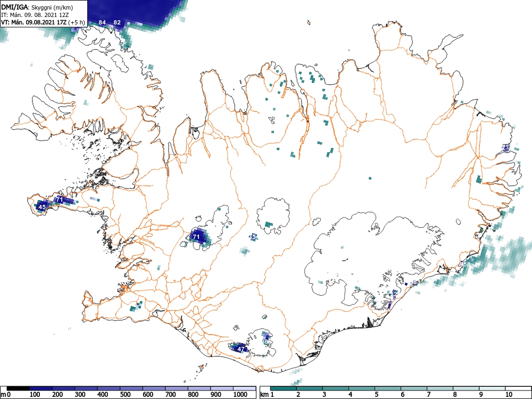Click the 5–6 km teal legend swatch

coord(388,388)
